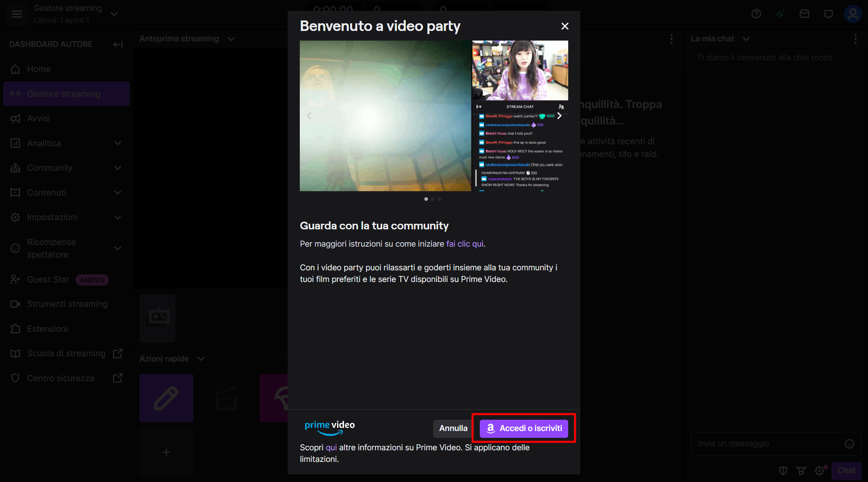The image size is (868, 482).
Task: Collapse the Dashboard Autore sidebar
Action: pyautogui.click(x=118, y=45)
